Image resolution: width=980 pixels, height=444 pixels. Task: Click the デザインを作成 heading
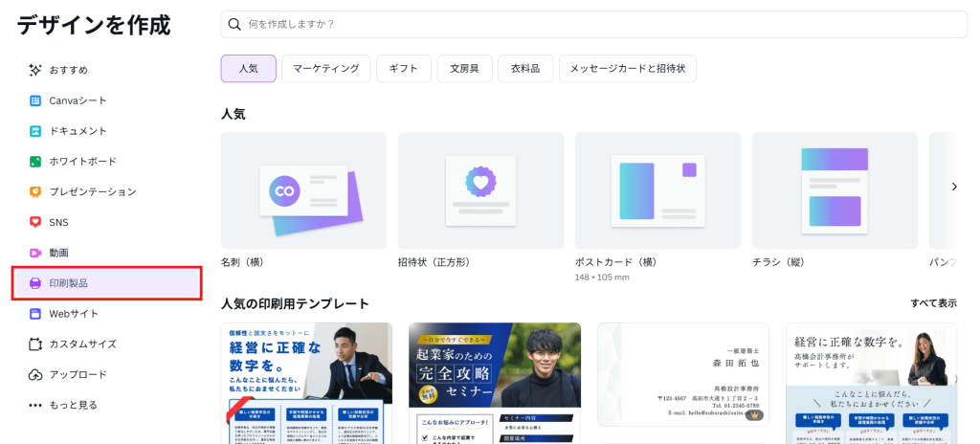pyautogui.click(x=94, y=26)
